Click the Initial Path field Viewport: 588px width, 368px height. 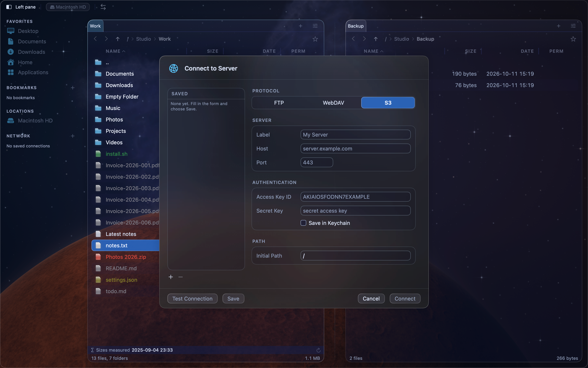point(355,256)
